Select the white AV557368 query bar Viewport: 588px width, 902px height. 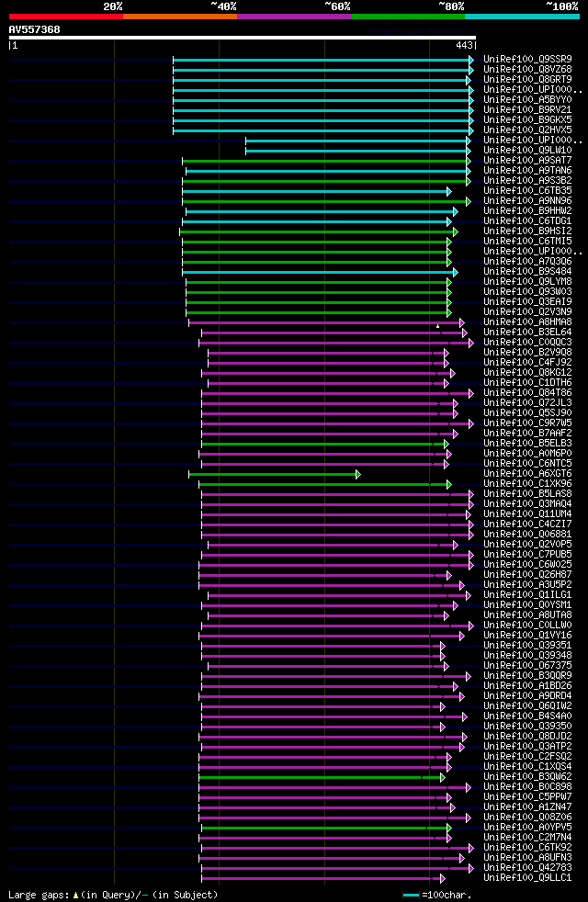243,38
